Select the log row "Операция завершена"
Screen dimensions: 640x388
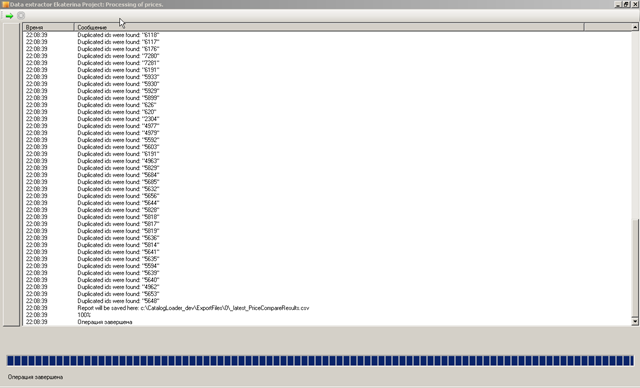(x=327, y=322)
